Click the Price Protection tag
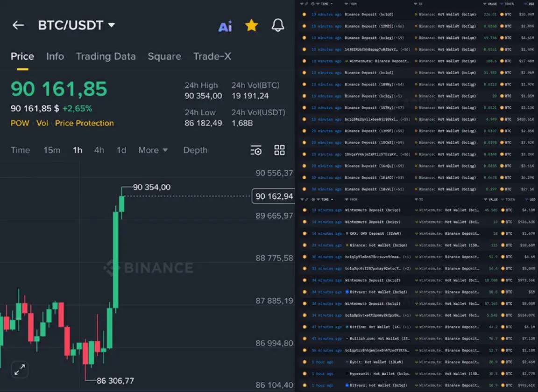Screen dimensions: 538x392 point(85,123)
